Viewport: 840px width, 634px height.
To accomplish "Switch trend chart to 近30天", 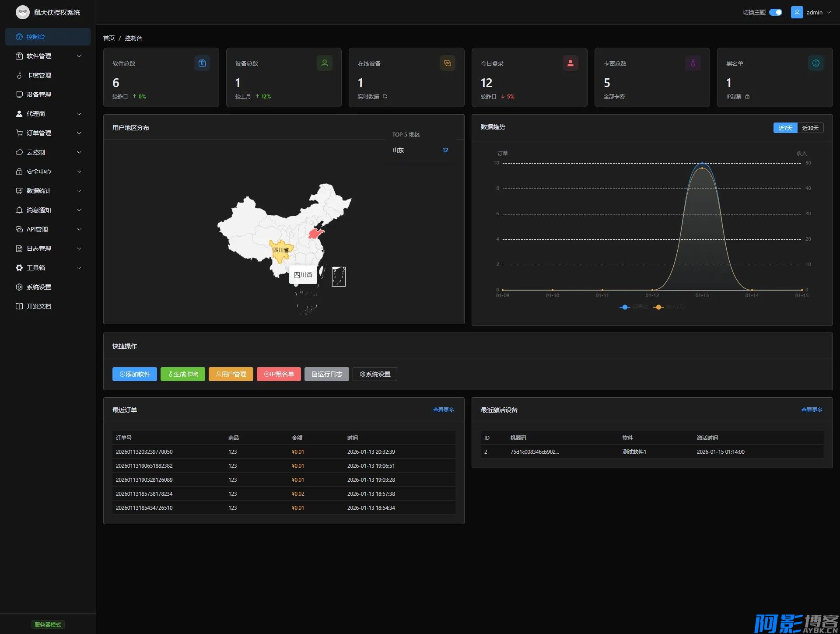I will click(x=810, y=128).
